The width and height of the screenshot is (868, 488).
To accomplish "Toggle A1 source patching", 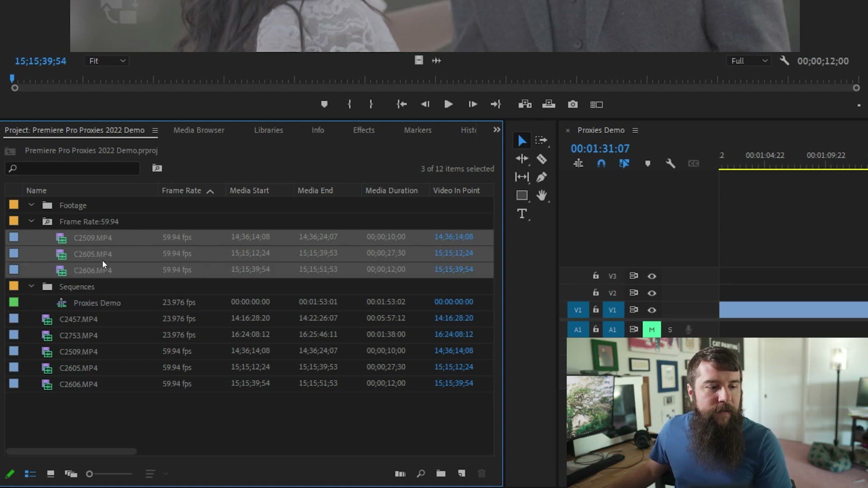I will tap(578, 329).
